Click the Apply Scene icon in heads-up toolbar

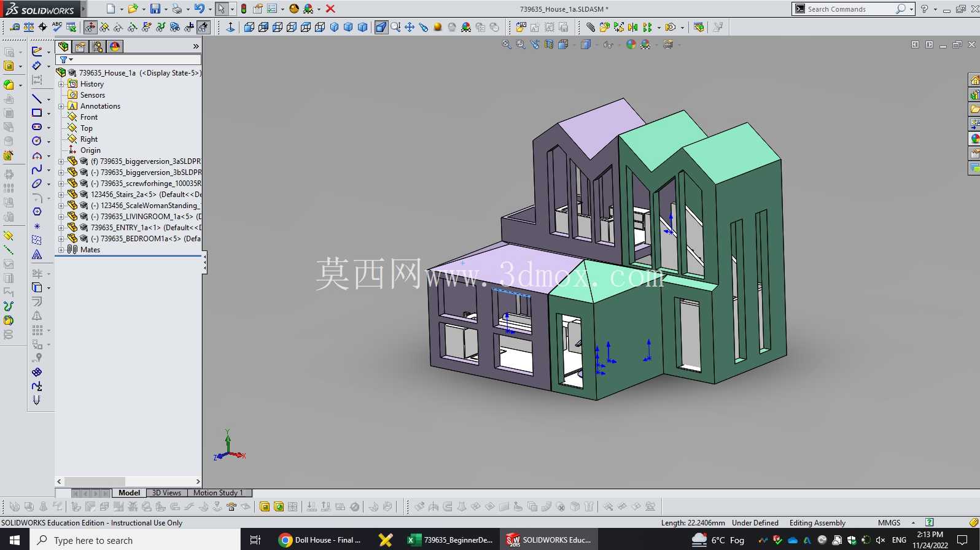(x=645, y=44)
